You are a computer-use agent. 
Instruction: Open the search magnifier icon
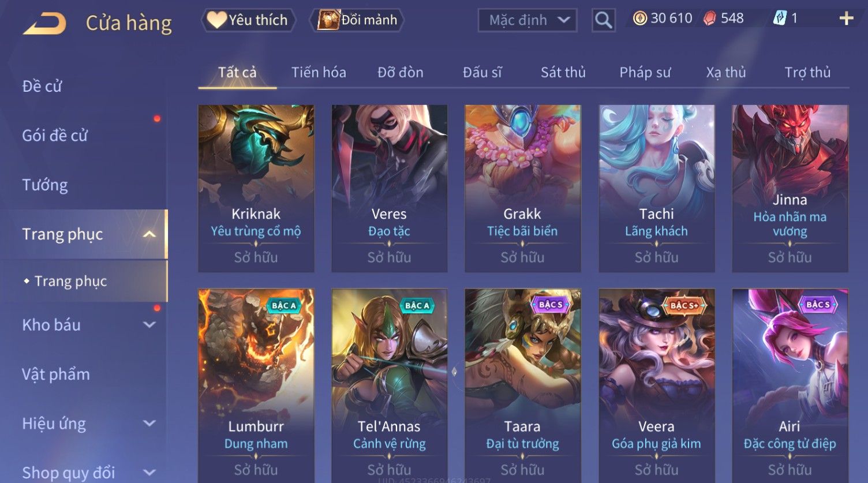click(603, 20)
